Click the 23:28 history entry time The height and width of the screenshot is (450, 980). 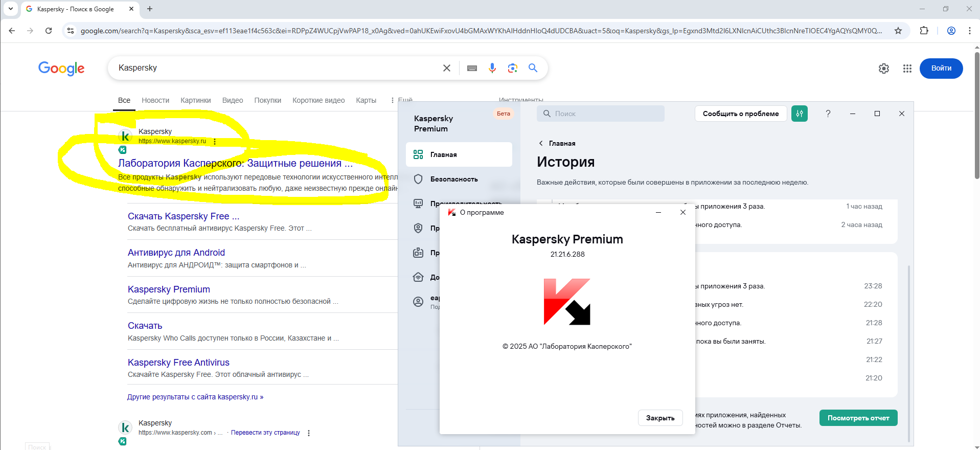[873, 286]
